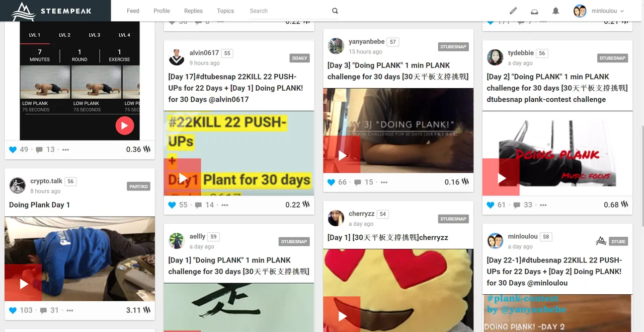Screen dimensions: 644x332
Task: Open minloulou avatar in the header
Action: 580,11
